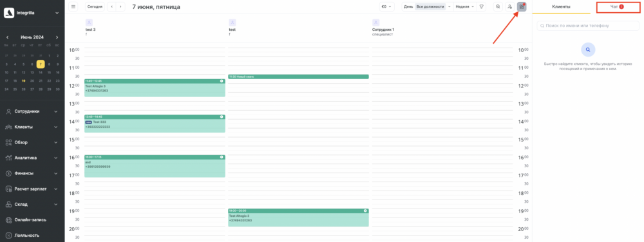Open the 11:30 Новый сеанс appointment
Viewport: 644px width, 242px height.
pos(298,77)
